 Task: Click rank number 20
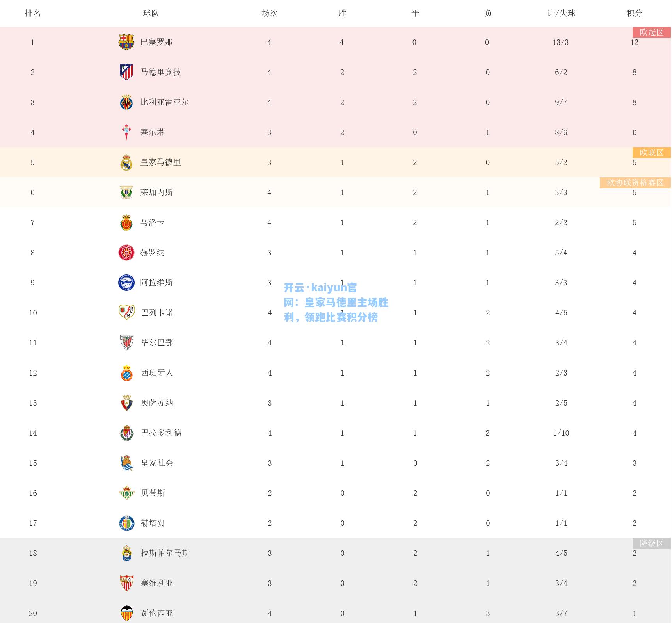33,614
